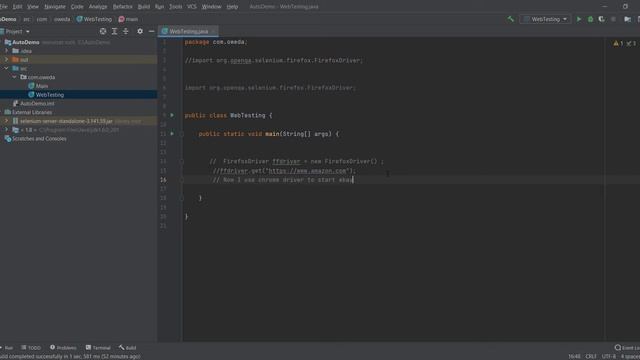Open Project panel settings gear

tap(140, 31)
